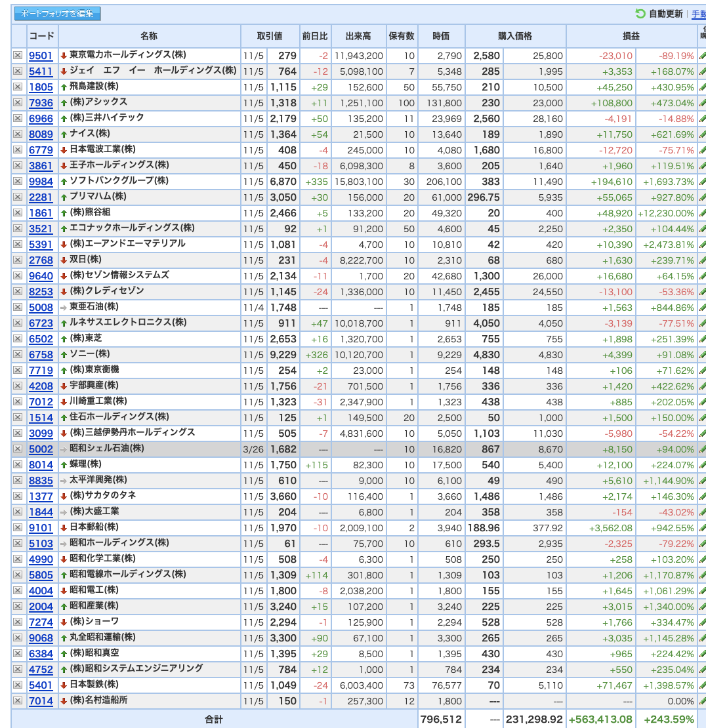Screen dimensions: 706x728
Task: Click the X icon beside code 6723
Action: pyautogui.click(x=18, y=323)
